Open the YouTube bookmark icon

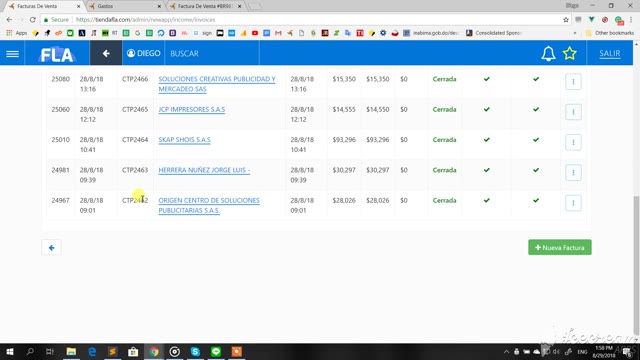(x=255, y=33)
